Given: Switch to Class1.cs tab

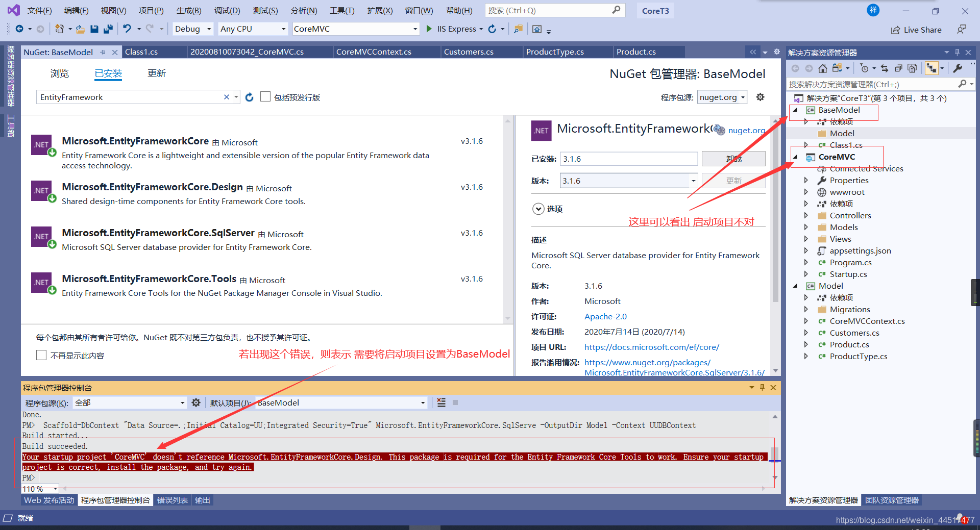Looking at the screenshot, I should [141, 52].
